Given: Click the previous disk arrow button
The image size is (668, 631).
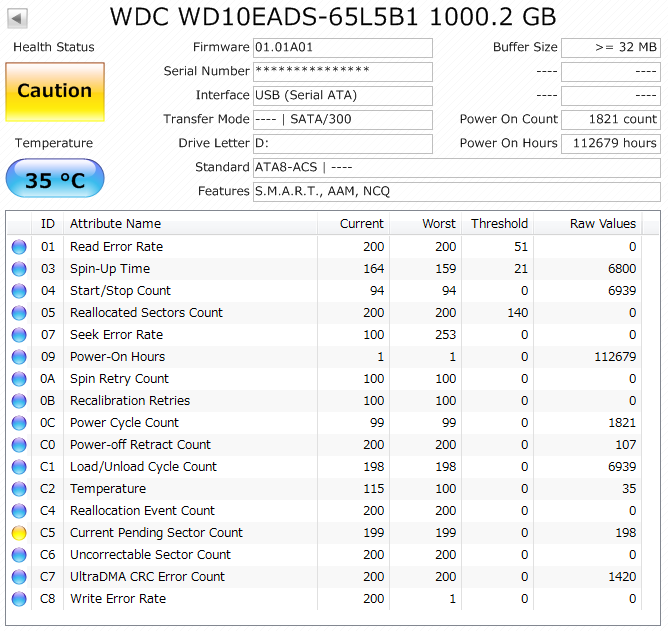Looking at the screenshot, I should click(17, 18).
